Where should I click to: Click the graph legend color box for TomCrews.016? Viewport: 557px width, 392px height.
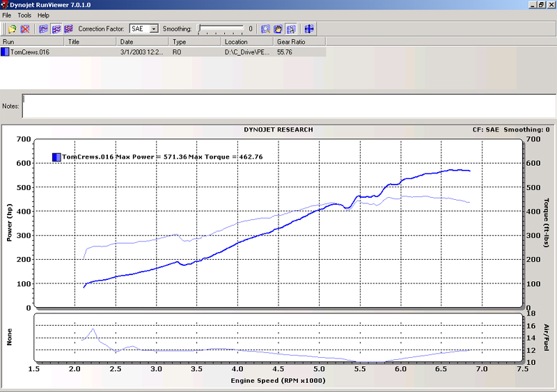[x=56, y=157]
